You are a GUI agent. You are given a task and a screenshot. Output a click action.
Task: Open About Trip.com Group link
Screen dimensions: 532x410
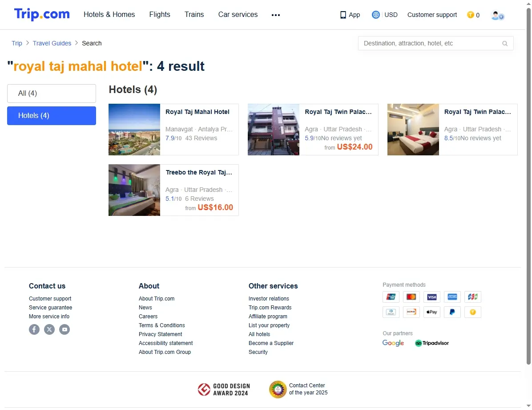[165, 352]
